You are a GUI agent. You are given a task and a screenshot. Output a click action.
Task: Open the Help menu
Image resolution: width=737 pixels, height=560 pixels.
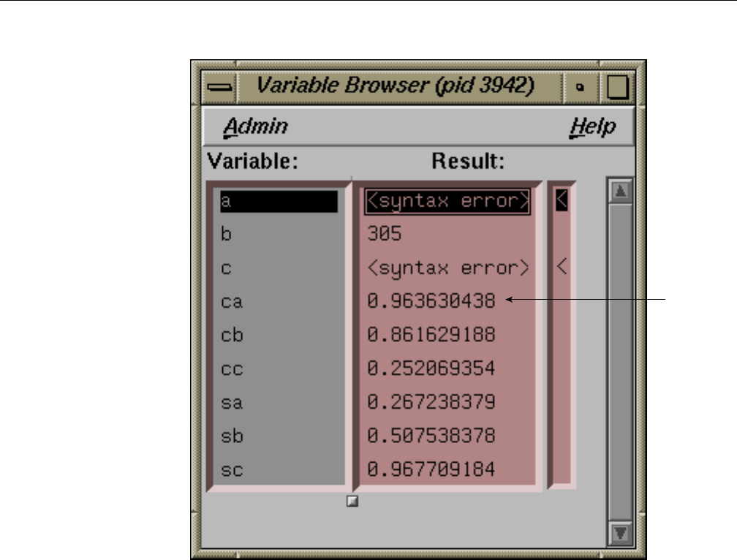pos(592,127)
